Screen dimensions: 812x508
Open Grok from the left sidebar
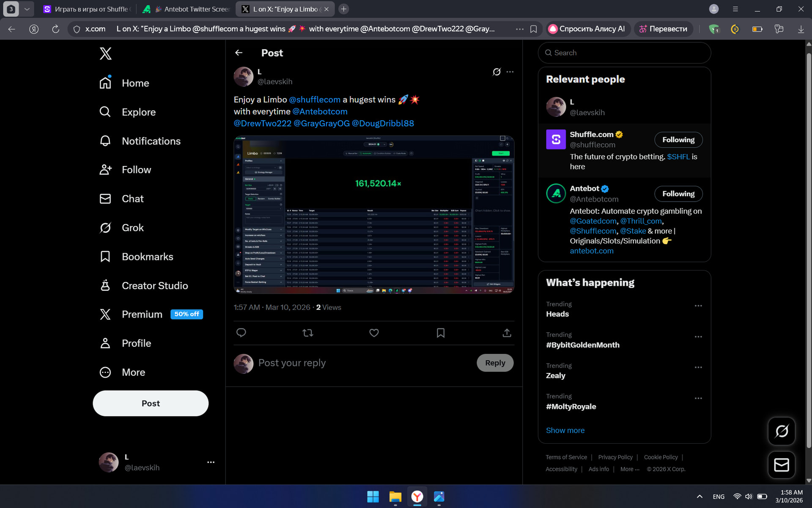[x=132, y=228]
